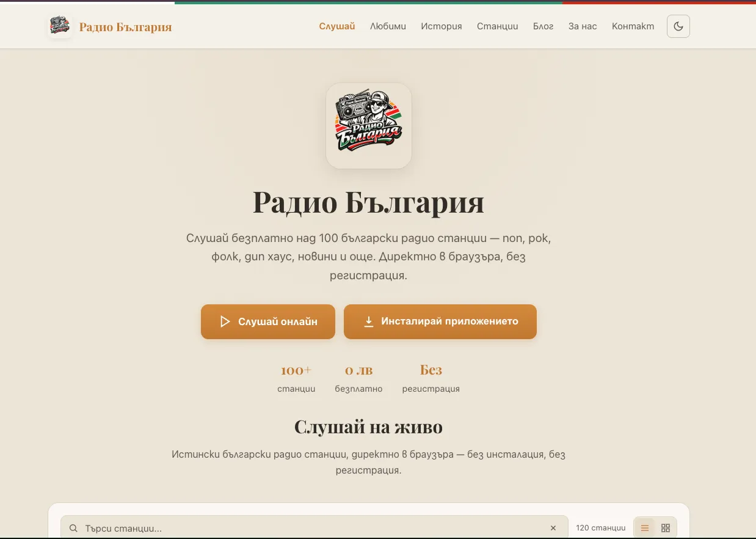Click the main Радио България page heading
The height and width of the screenshot is (539, 756).
(x=369, y=202)
